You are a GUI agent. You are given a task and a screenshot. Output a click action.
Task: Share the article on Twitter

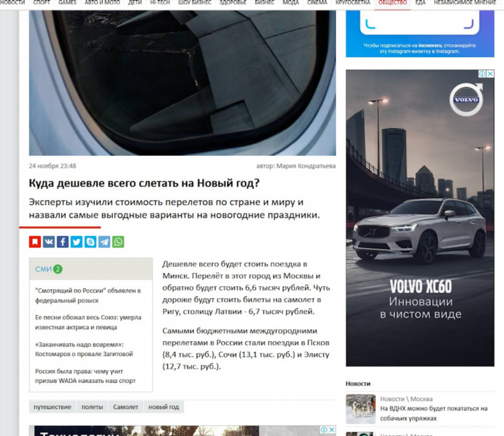pos(77,242)
